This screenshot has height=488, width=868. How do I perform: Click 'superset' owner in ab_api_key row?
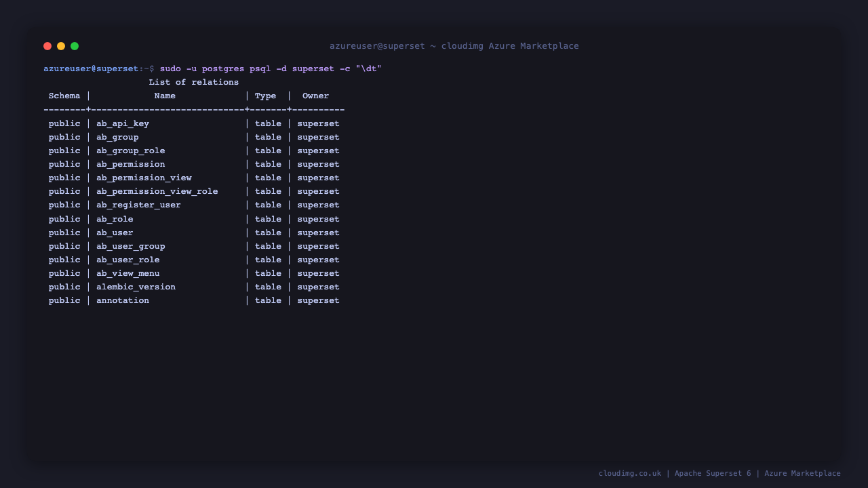[x=318, y=123]
